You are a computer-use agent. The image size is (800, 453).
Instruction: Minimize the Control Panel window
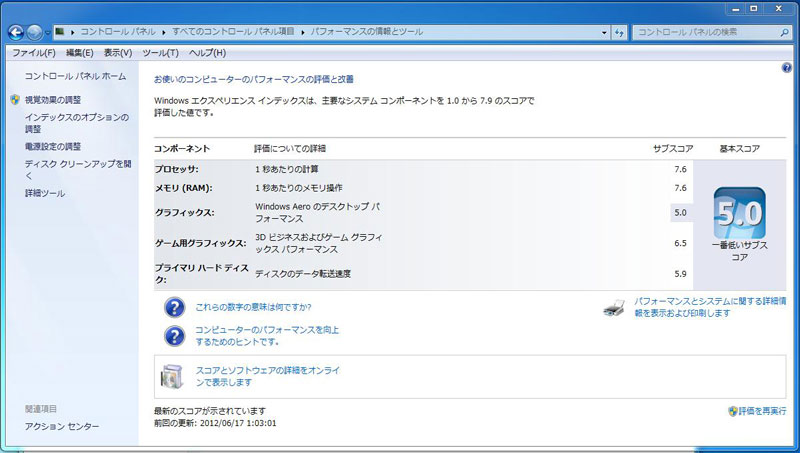click(735, 9)
